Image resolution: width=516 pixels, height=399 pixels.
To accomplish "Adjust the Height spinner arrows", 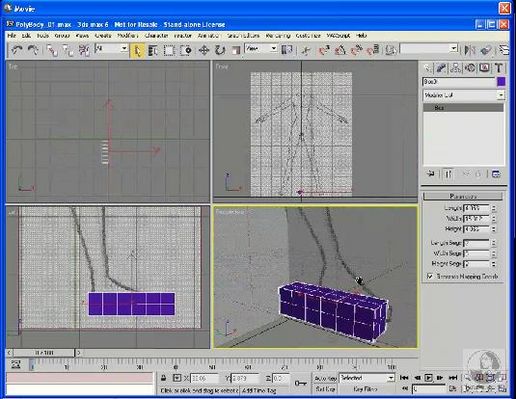I will [x=494, y=229].
